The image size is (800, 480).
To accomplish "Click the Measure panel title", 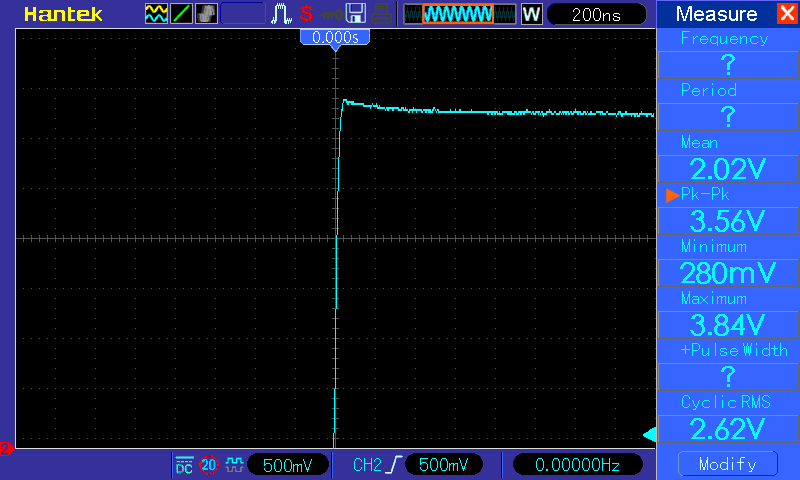I will point(716,14).
